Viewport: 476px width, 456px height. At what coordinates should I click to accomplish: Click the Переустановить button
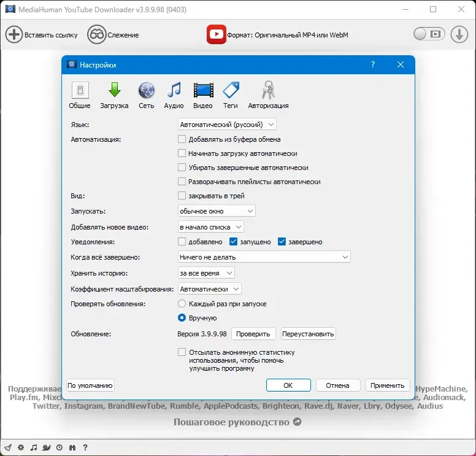[308, 334]
